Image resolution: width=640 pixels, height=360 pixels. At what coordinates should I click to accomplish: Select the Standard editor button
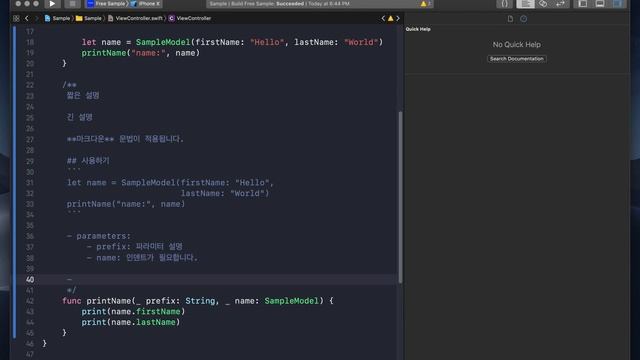(525, 4)
